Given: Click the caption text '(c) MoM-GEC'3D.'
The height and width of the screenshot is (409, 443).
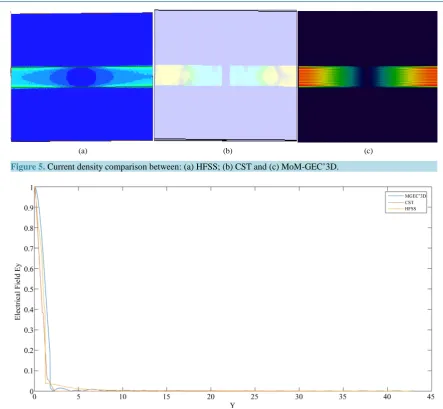Looking at the screenshot, I should click(303, 167).
